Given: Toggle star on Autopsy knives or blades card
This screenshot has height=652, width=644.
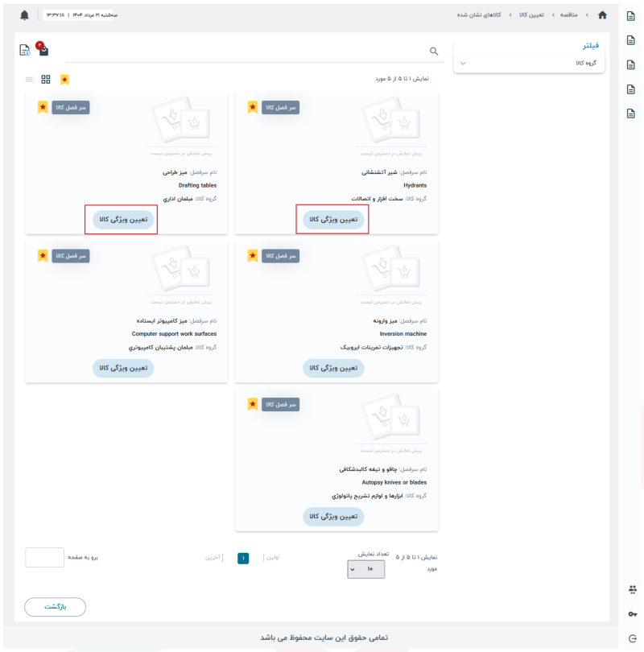Looking at the screenshot, I should coord(253,404).
